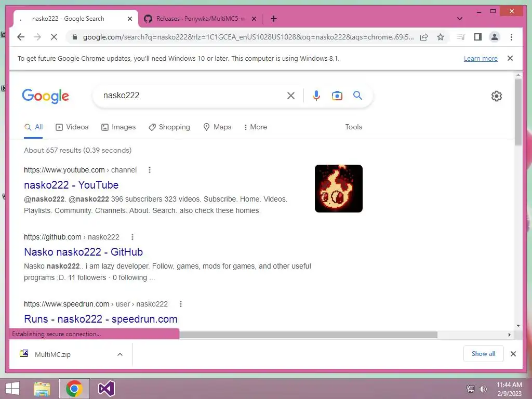Click Learn more in the update notice
The height and width of the screenshot is (399, 532).
481,59
